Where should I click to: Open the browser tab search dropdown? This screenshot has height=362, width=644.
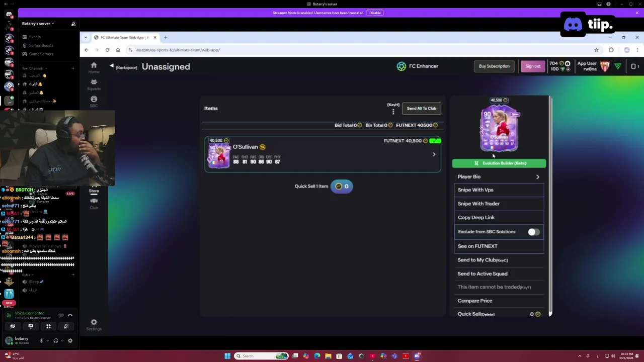pos(86,37)
